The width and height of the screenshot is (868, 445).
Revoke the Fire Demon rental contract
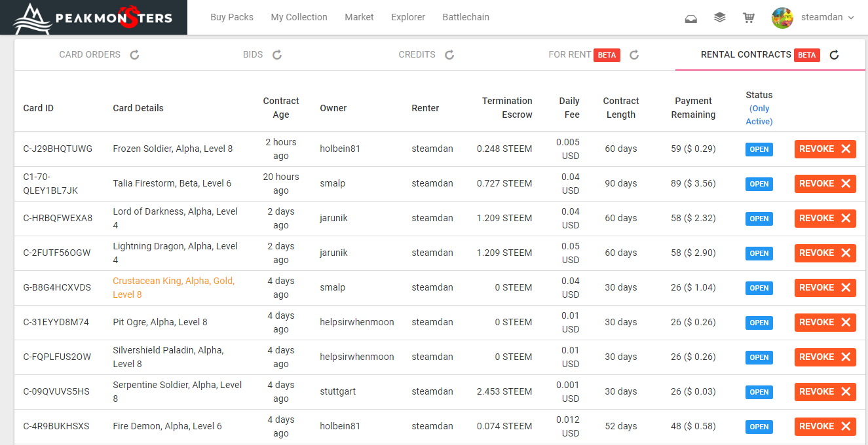(825, 427)
